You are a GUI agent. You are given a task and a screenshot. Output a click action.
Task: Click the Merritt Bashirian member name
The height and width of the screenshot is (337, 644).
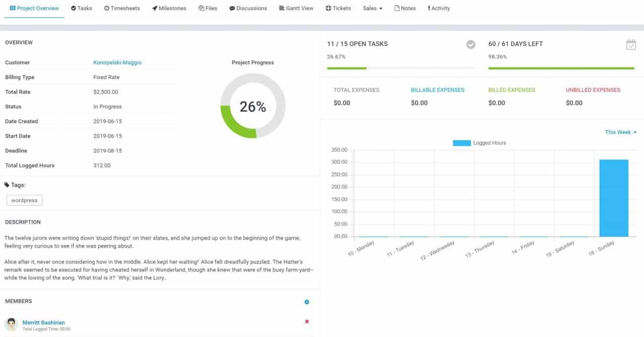point(44,322)
